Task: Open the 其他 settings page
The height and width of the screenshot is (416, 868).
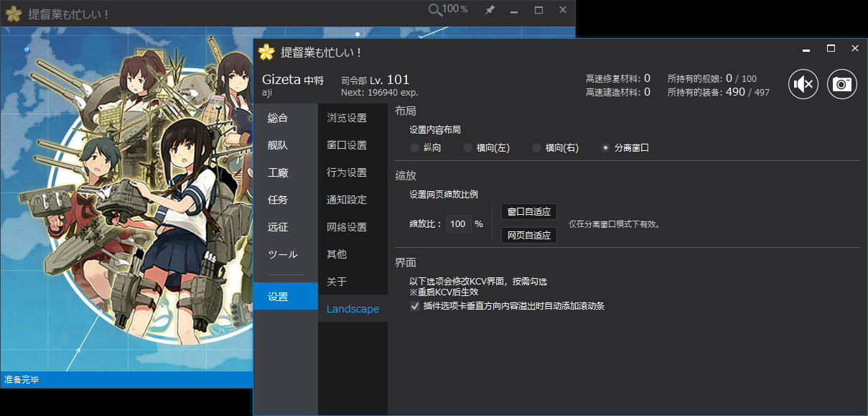Action: [x=353, y=254]
